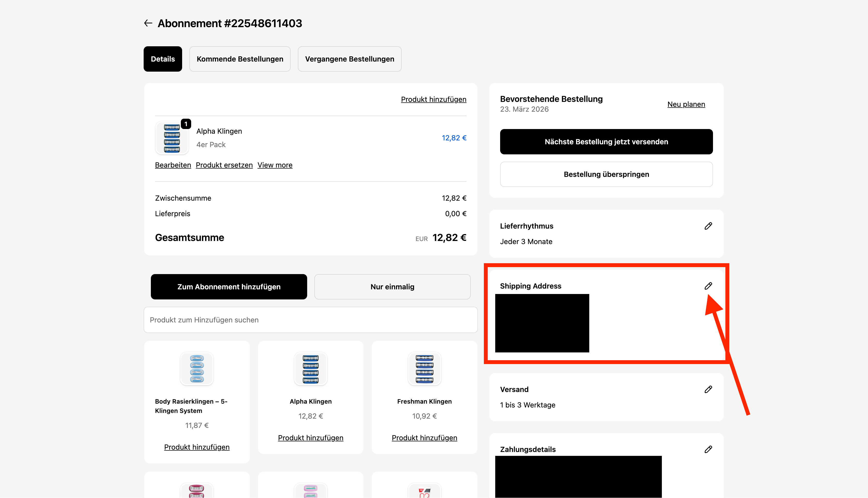Click Alpha Klingen 4er Pack product image
The height and width of the screenshot is (498, 868).
tap(172, 138)
